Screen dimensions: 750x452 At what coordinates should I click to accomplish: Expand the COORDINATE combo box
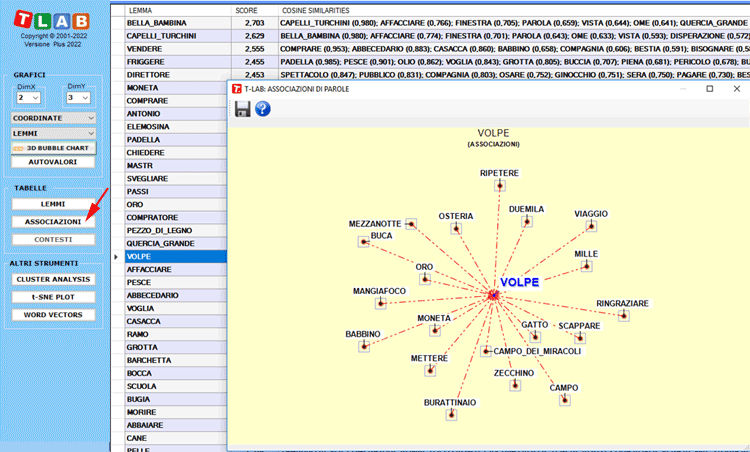coord(53,118)
